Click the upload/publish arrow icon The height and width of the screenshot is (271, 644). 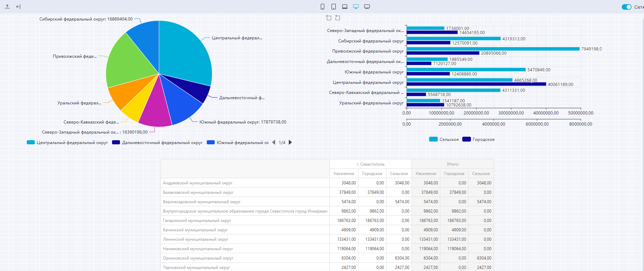pos(7,6)
